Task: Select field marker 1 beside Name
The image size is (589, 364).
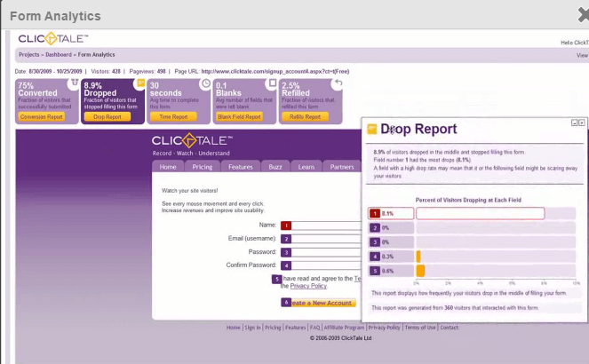Action: (x=286, y=226)
